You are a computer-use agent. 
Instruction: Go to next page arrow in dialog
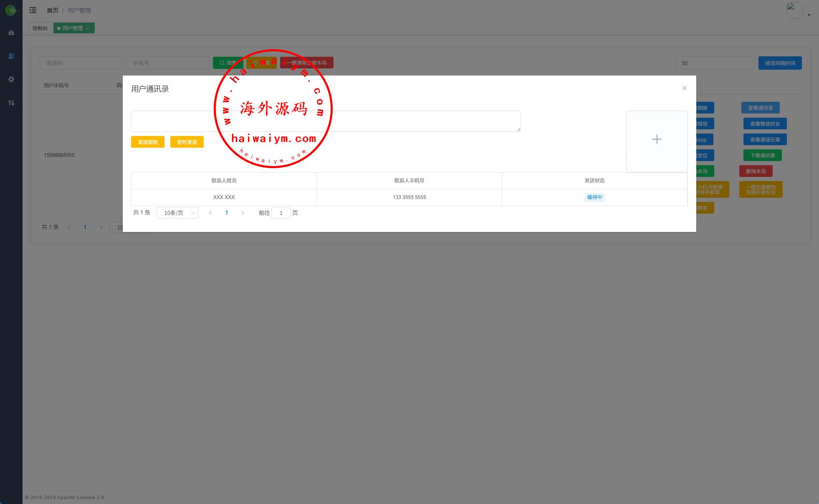pos(243,213)
